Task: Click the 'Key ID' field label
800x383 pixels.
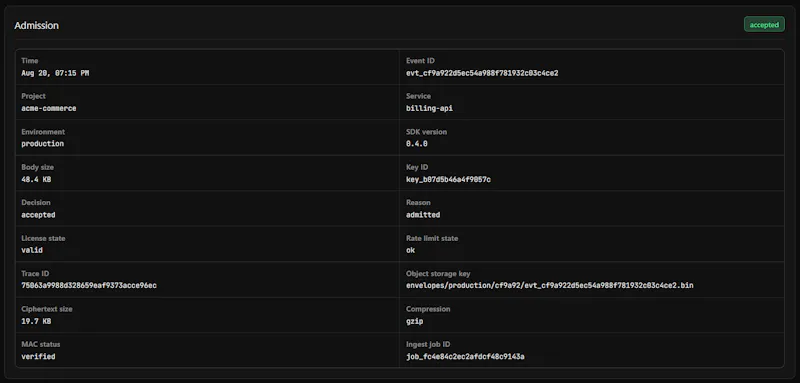Action: [x=417, y=167]
